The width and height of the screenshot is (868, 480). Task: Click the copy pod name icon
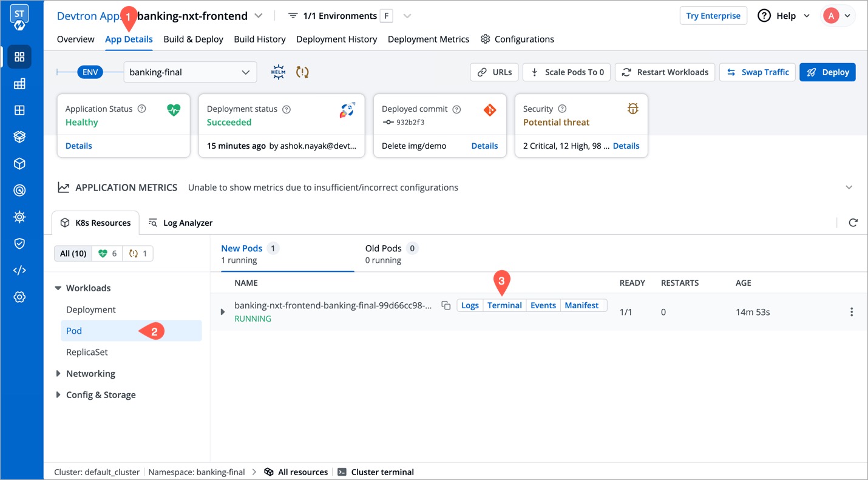(446, 306)
